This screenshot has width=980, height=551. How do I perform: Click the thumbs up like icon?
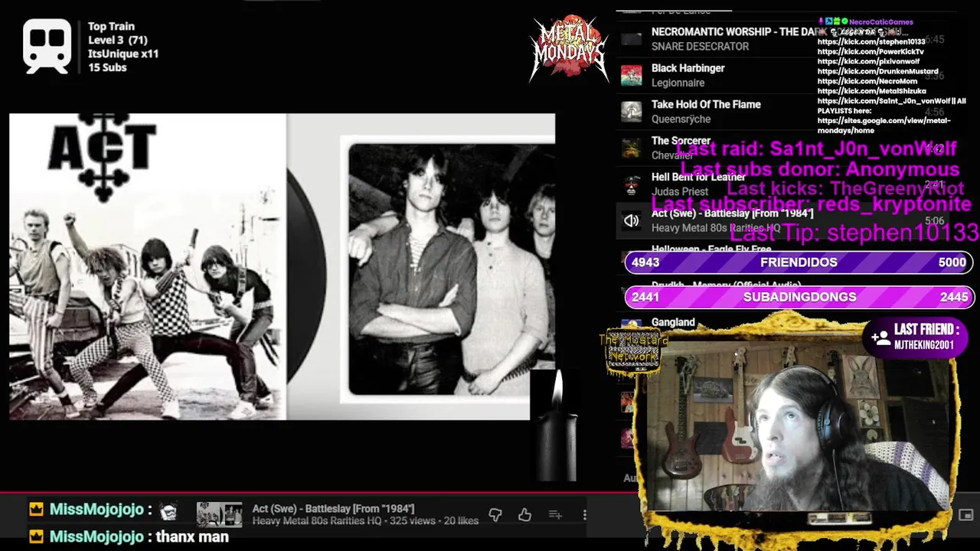click(x=524, y=515)
